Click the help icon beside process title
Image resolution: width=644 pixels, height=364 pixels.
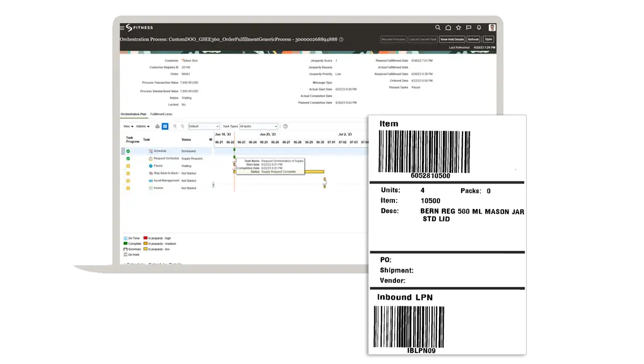point(342,39)
